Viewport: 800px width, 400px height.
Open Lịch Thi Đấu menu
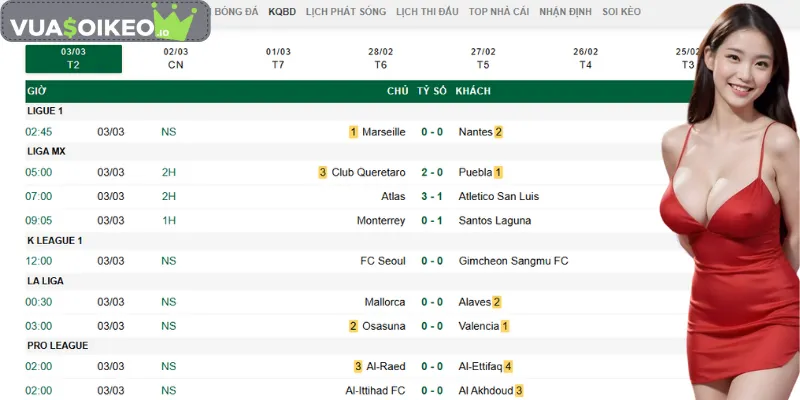(x=425, y=12)
